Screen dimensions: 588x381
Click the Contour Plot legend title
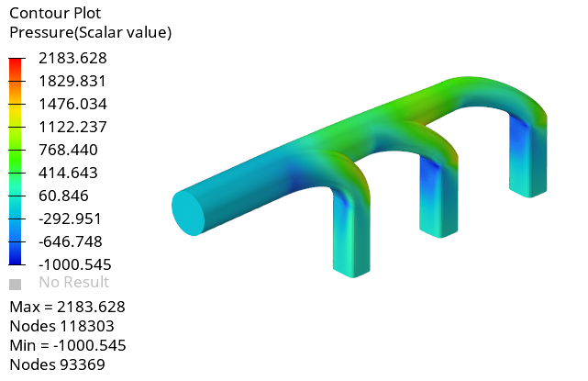55,13
